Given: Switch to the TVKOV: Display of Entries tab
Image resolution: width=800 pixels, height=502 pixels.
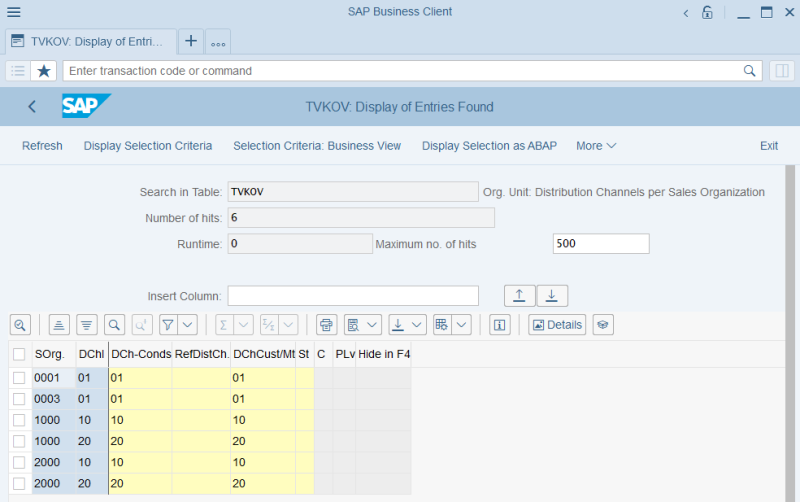Looking at the screenshot, I should coord(91,41).
